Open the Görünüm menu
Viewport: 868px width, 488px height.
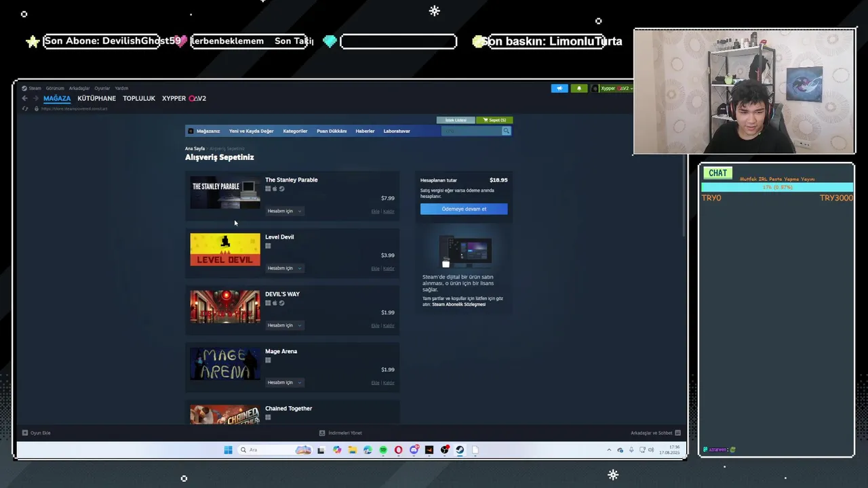click(55, 88)
